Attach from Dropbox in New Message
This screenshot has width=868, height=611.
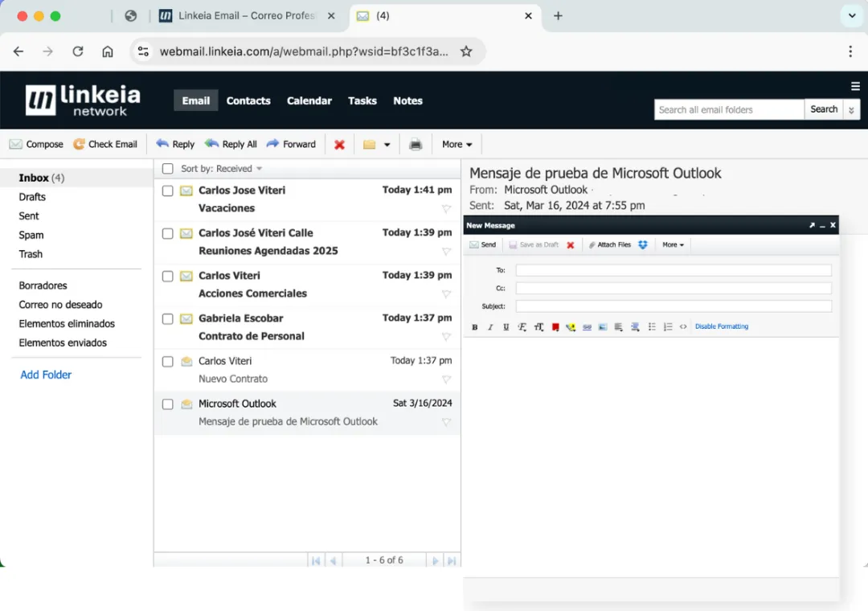[643, 245]
